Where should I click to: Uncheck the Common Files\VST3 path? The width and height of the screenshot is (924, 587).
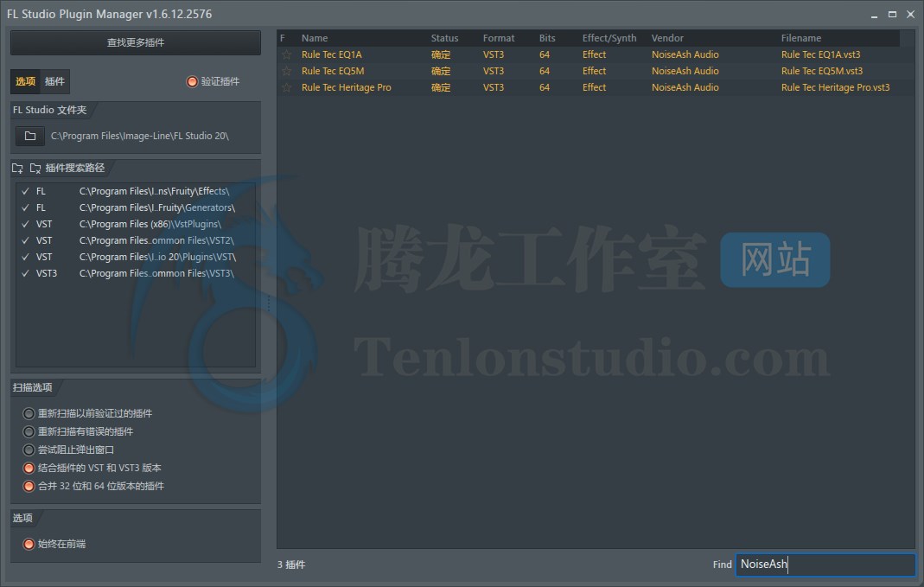[25, 274]
